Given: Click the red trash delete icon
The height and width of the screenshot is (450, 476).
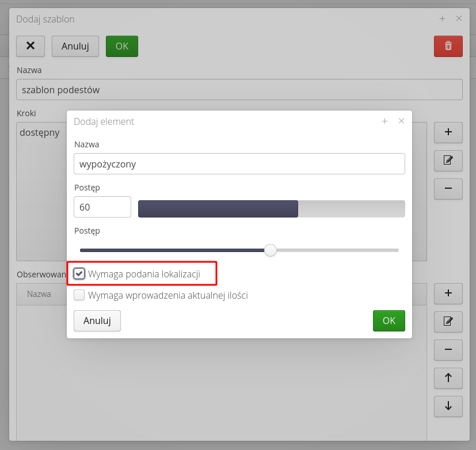Looking at the screenshot, I should (448, 46).
